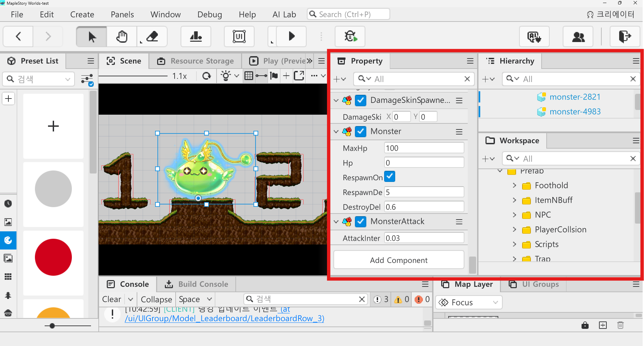
Task: Click the Add Component button
Action: pos(399,260)
